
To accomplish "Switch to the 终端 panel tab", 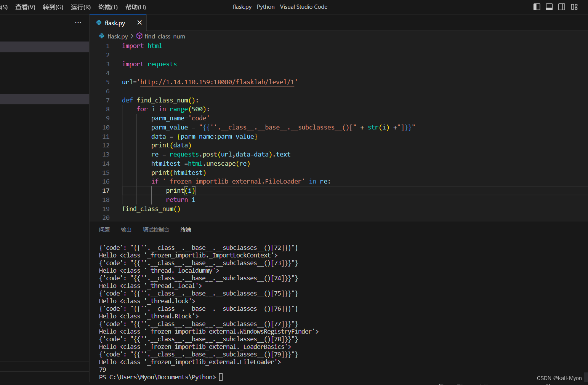I will point(186,230).
